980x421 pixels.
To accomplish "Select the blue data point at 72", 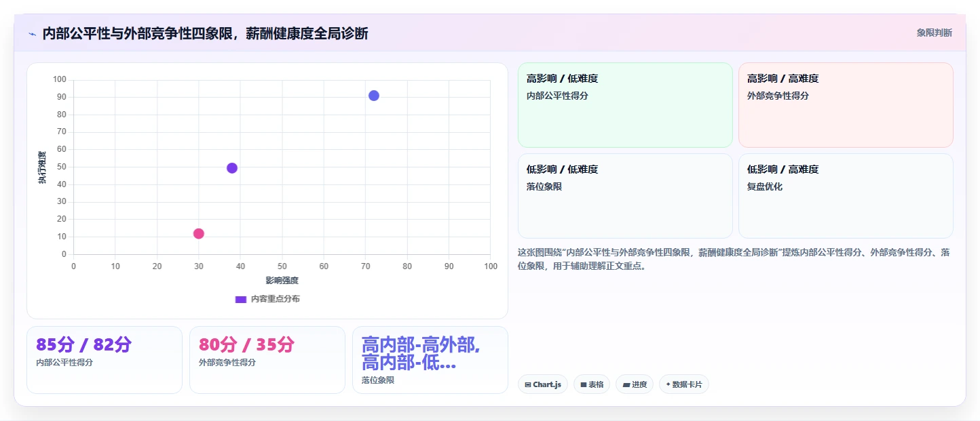I will [x=374, y=96].
